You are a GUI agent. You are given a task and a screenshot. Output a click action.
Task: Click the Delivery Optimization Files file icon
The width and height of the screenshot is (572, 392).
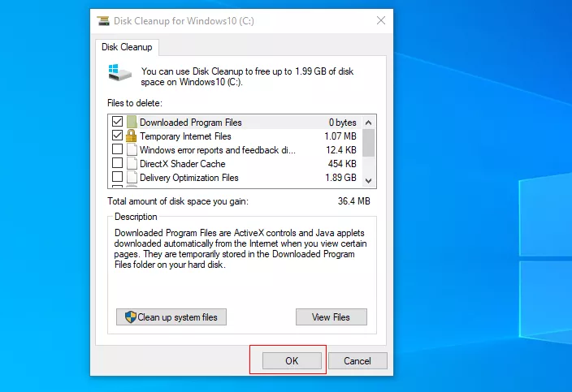click(132, 178)
